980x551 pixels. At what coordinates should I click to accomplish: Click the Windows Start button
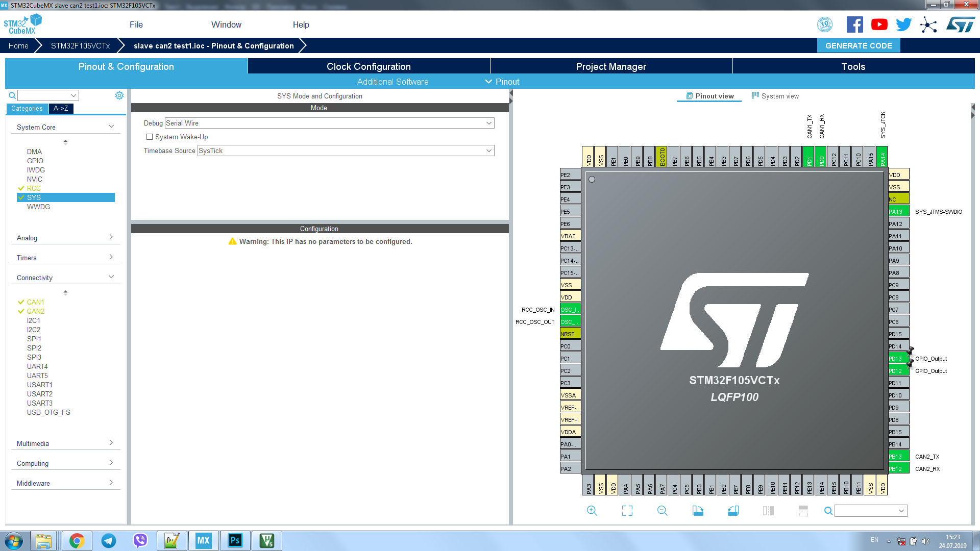click(14, 541)
